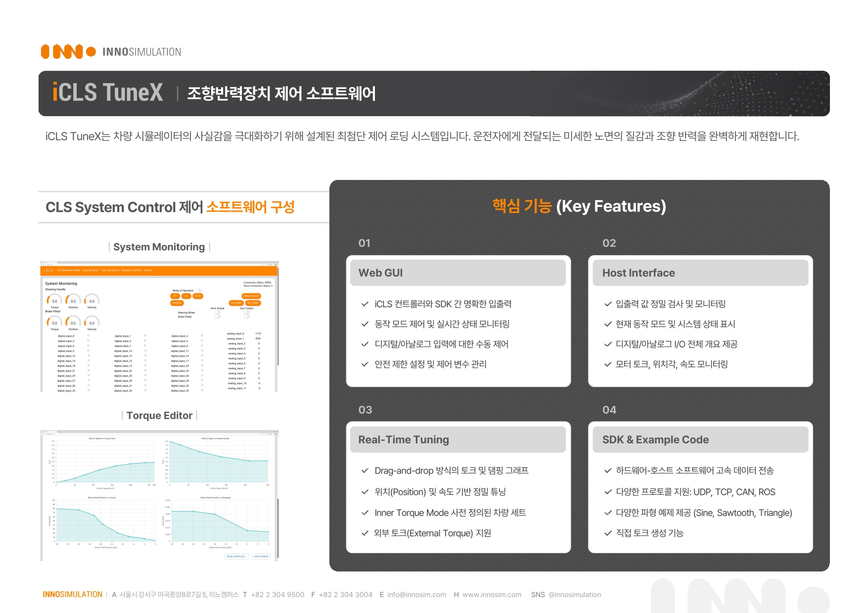Viewport: 868px width, 613px height.
Task: Click the orange OFF button
Action: [175, 296]
